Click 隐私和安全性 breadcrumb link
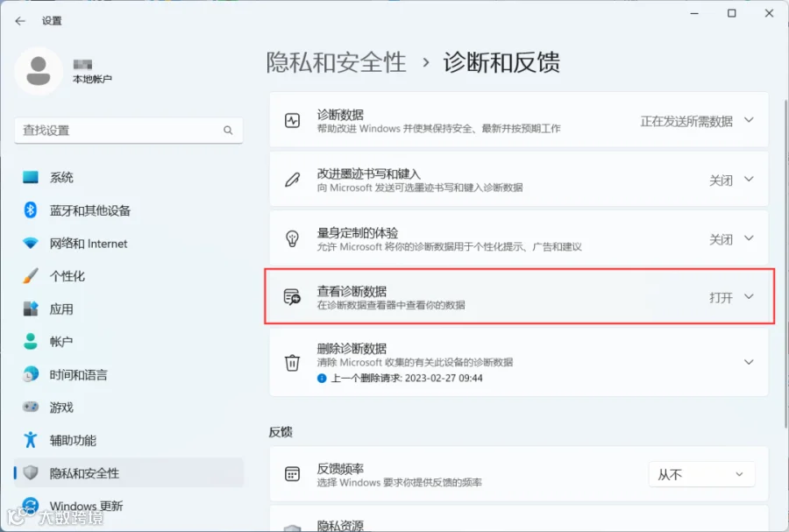 click(x=336, y=63)
